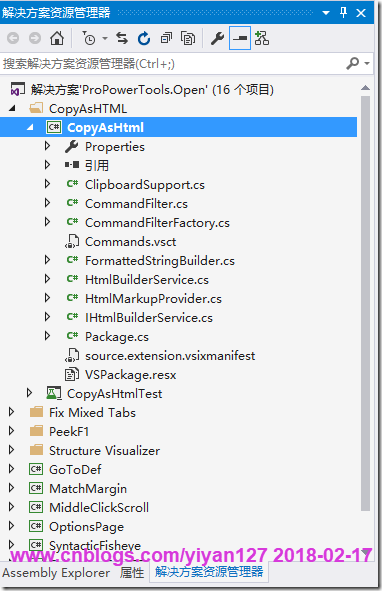Select the source.extension.vsixmanifest item
The height and width of the screenshot is (591, 382).
pyautogui.click(x=170, y=356)
